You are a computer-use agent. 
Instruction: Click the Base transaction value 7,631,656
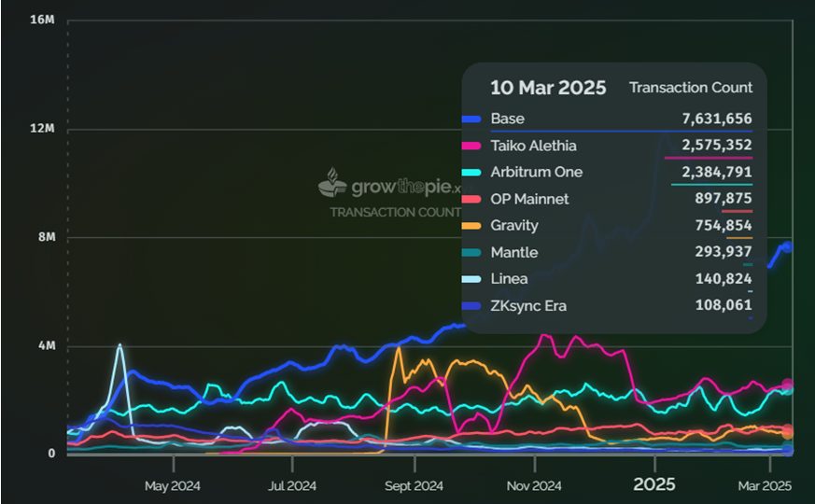point(716,119)
